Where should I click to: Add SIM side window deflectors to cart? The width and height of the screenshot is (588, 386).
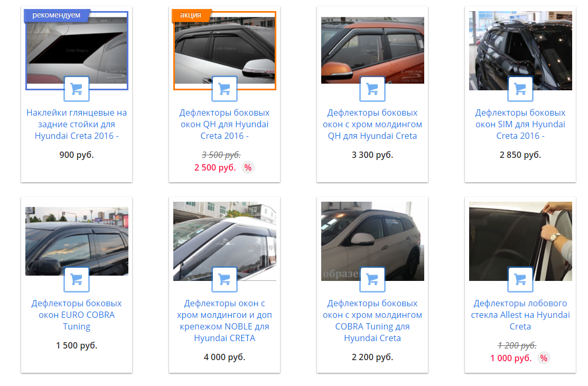[520, 89]
